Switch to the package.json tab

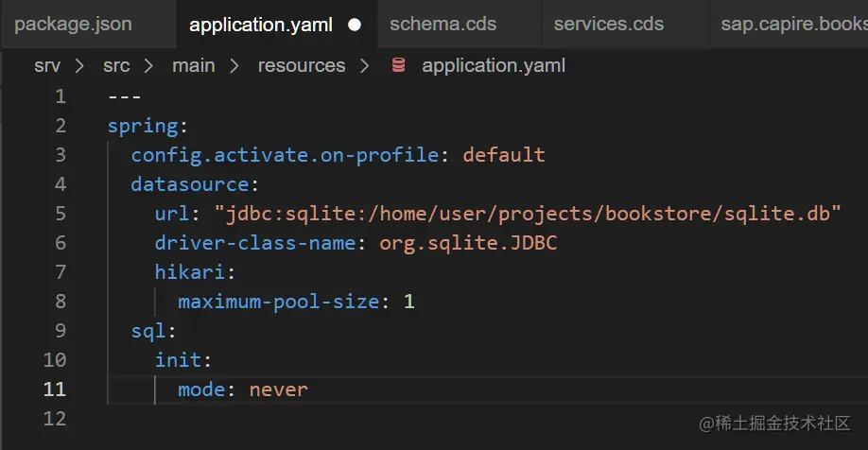point(74,25)
